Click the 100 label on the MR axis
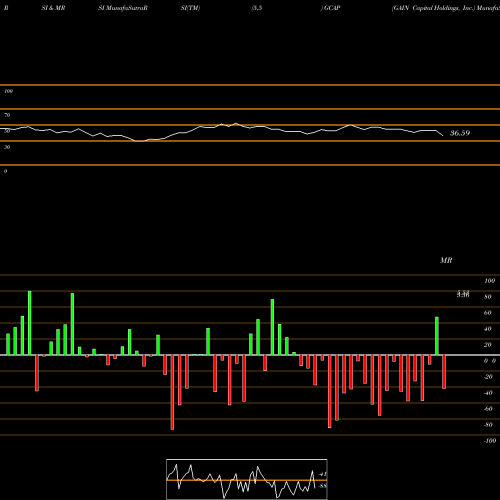Viewport: 500px width, 500px height. pyautogui.click(x=489, y=281)
